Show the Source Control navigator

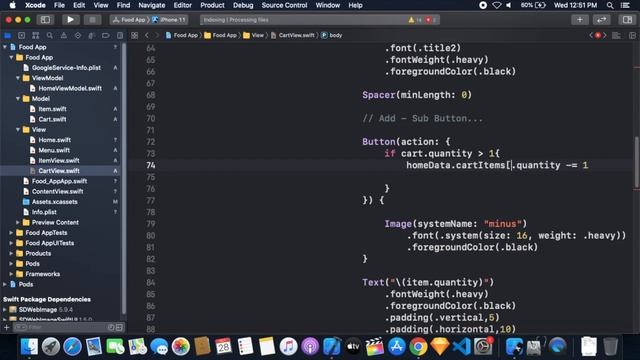point(22,36)
